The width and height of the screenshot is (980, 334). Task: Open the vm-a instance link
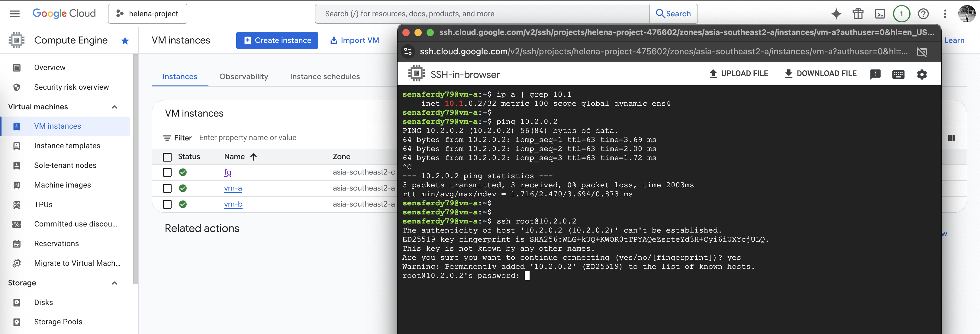pyautogui.click(x=233, y=188)
